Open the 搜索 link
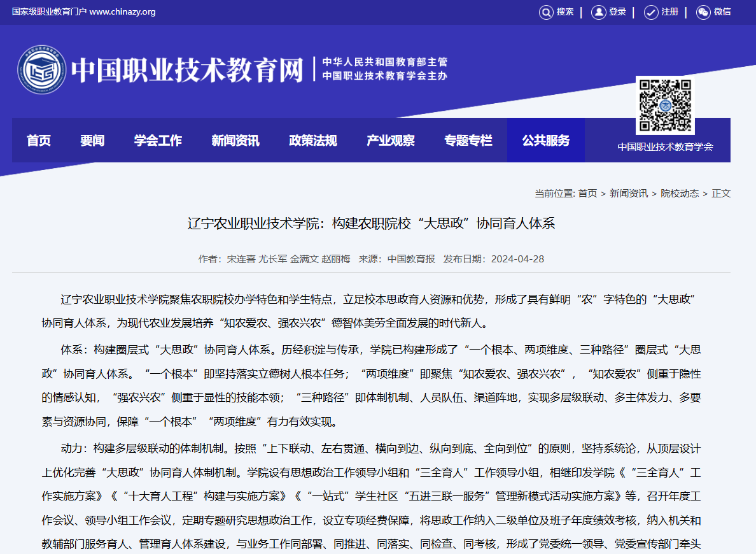Viewport: 756px width, 554px height. click(x=565, y=11)
